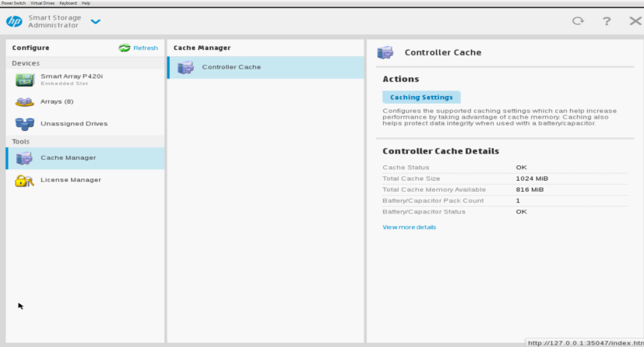Click the Configure panel heading
The image size is (644, 347).
30,48
